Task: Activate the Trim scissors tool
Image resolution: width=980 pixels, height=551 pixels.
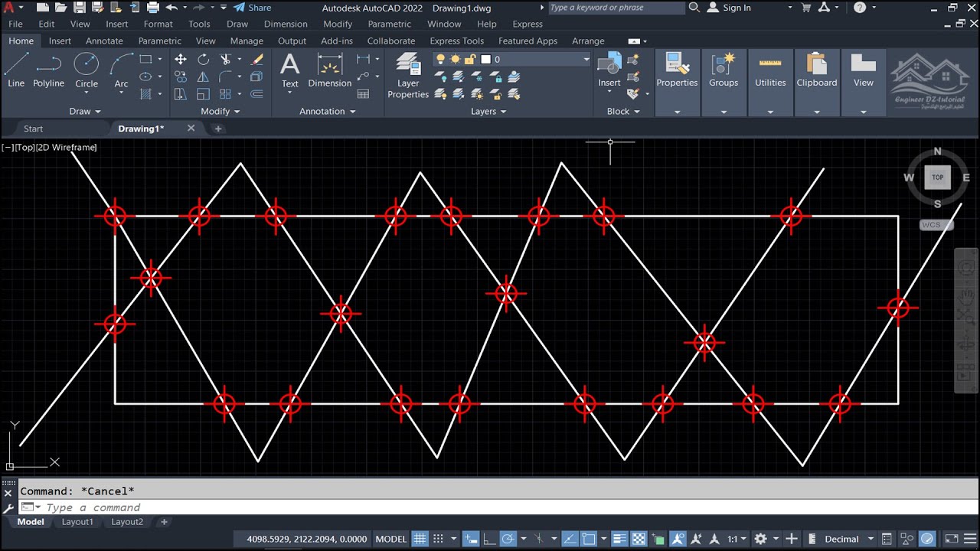Action: [x=226, y=59]
